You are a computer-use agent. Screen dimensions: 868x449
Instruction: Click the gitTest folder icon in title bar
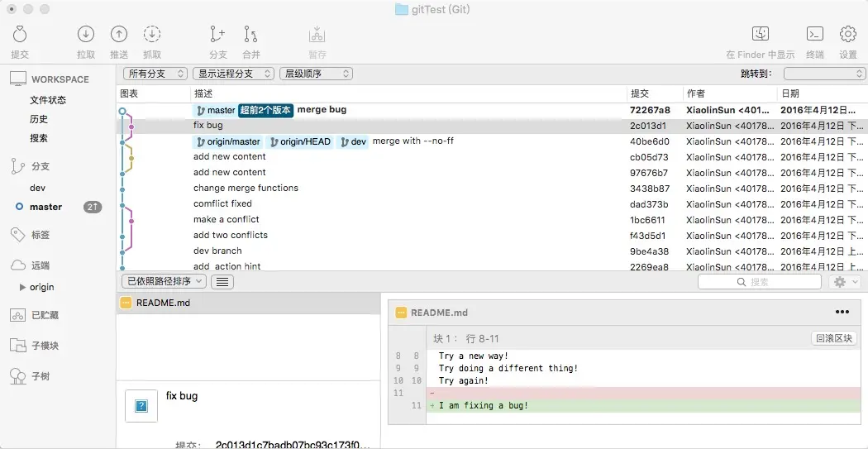[401, 9]
